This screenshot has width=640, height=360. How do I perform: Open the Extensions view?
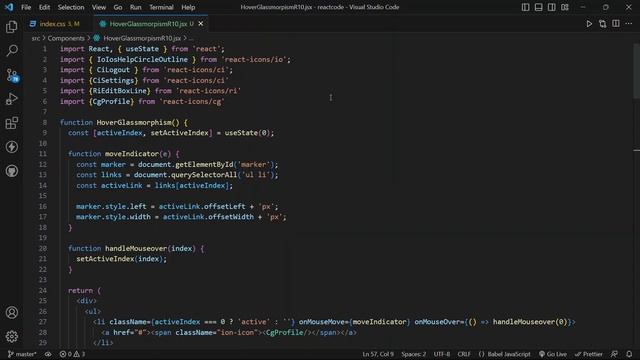11,123
